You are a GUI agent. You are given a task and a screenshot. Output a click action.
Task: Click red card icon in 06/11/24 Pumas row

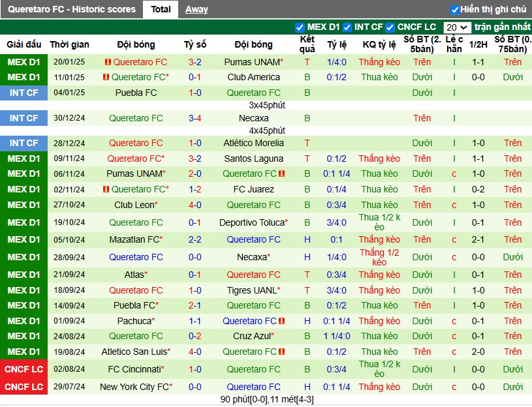click(281, 174)
